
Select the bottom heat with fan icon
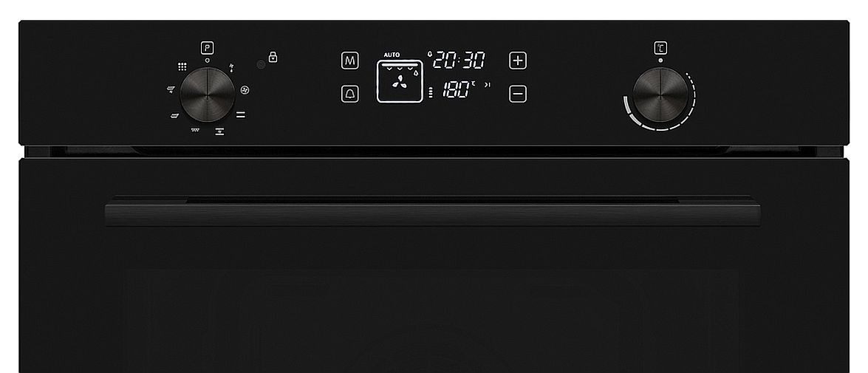tap(219, 131)
